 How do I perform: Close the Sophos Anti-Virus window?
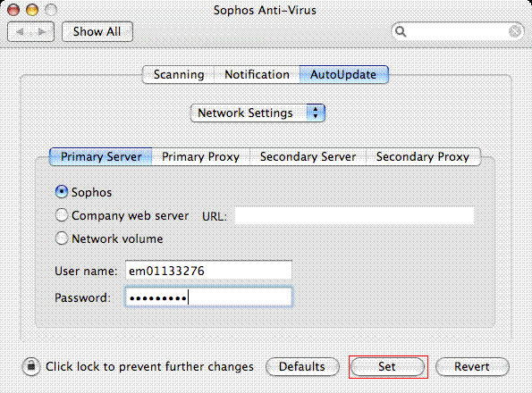(13, 10)
